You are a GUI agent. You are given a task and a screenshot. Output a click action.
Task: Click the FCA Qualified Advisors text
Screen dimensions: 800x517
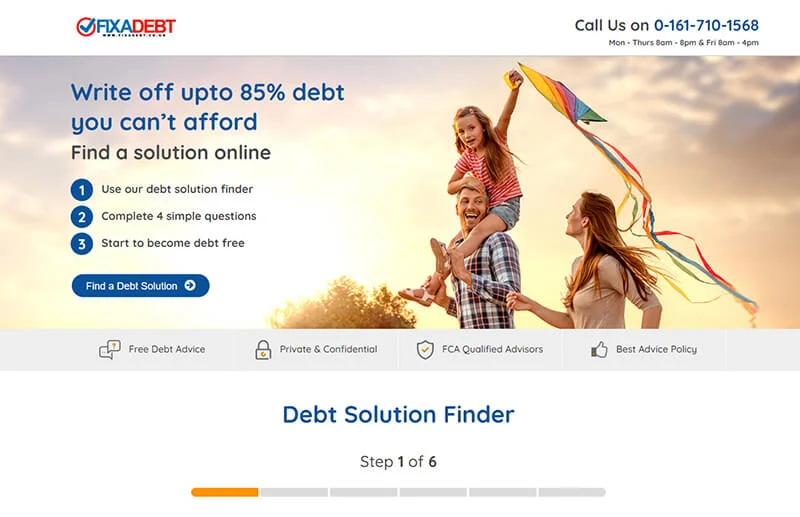click(x=492, y=349)
